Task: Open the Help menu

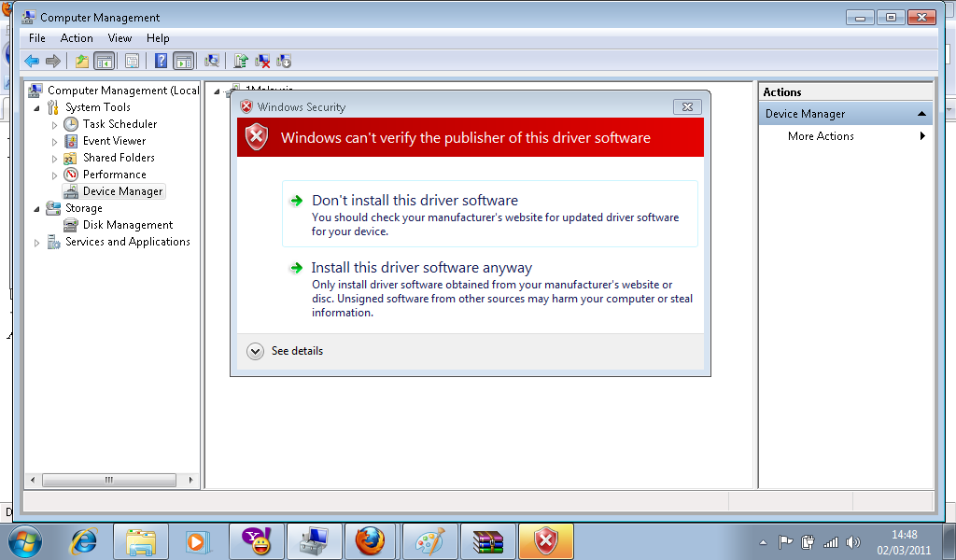Action: 158,37
